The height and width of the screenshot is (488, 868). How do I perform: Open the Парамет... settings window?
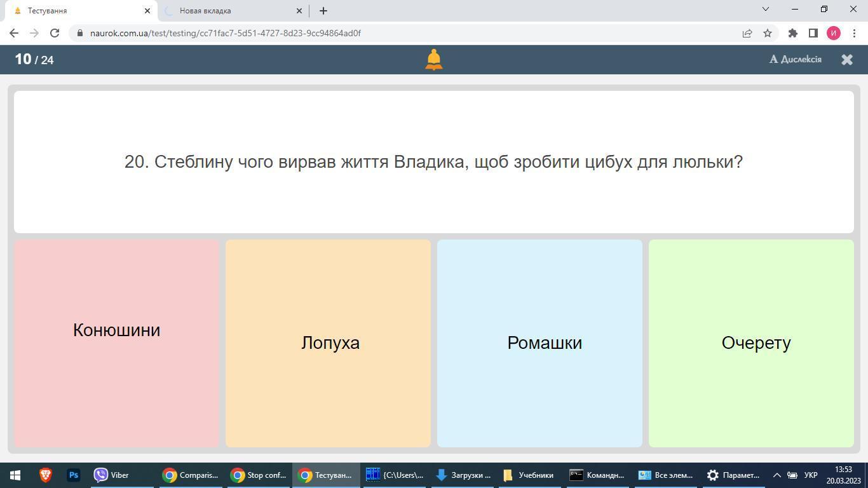click(735, 475)
